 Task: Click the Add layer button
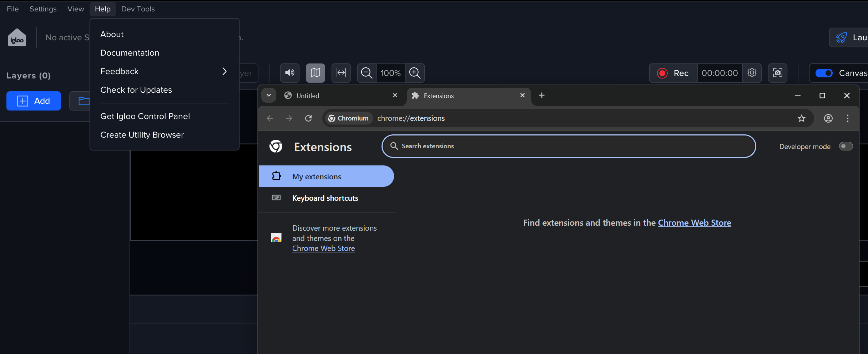(34, 101)
